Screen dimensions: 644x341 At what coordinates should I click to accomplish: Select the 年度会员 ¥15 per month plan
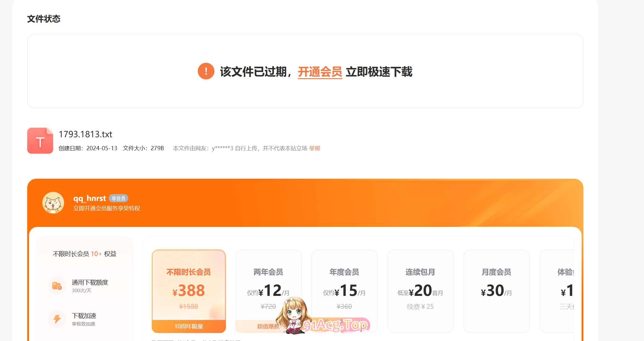coord(344,291)
